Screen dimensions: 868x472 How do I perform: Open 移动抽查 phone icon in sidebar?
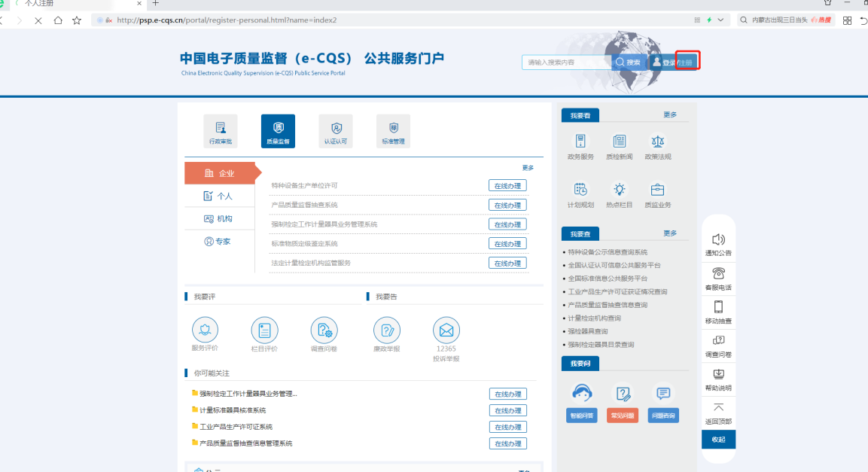[718, 307]
